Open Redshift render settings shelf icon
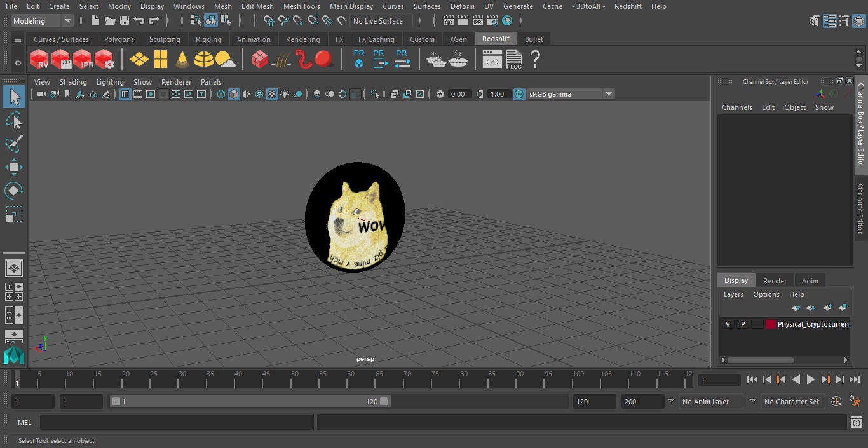Viewport: 868px width, 448px height. click(x=104, y=59)
